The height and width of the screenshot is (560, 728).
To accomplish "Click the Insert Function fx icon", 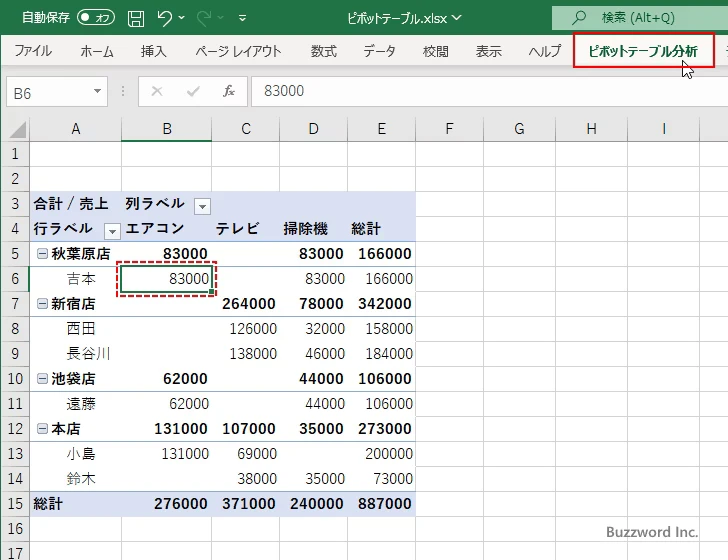I will (229, 91).
